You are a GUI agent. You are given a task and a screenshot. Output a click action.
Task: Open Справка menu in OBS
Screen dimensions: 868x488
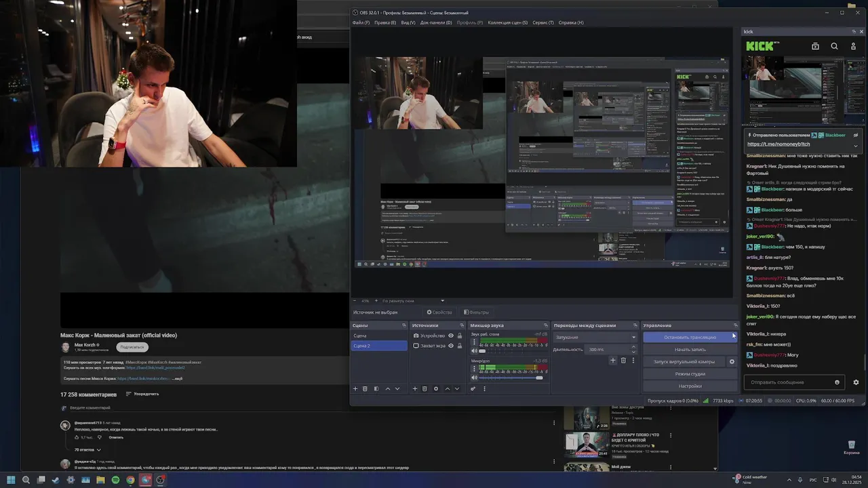click(x=571, y=22)
